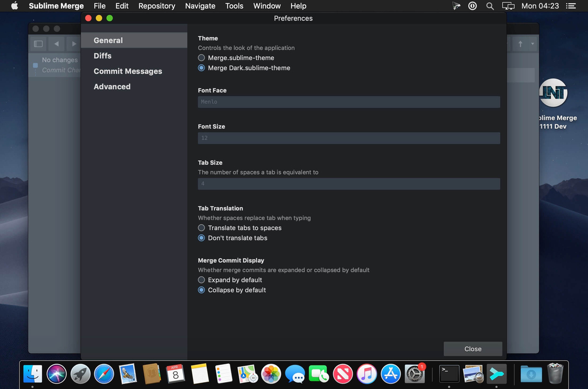Click the Spotlight search magnifier icon
This screenshot has height=389, width=588.
coord(490,6)
